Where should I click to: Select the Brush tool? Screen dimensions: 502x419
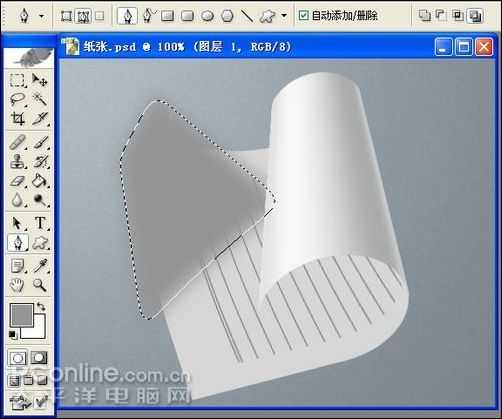pyautogui.click(x=40, y=142)
